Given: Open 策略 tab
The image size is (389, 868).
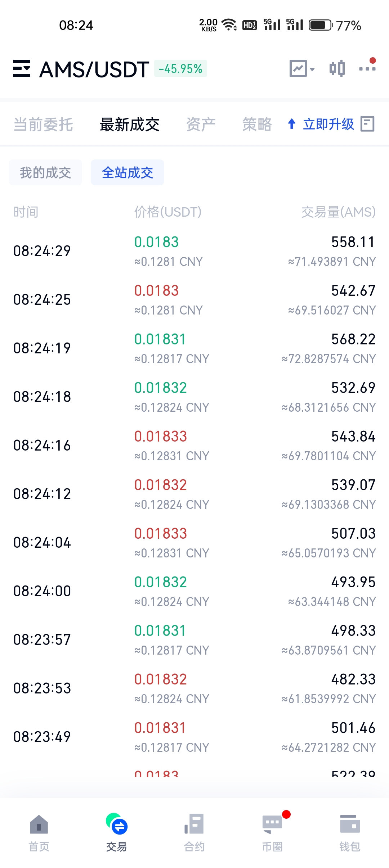Looking at the screenshot, I should pos(257,125).
